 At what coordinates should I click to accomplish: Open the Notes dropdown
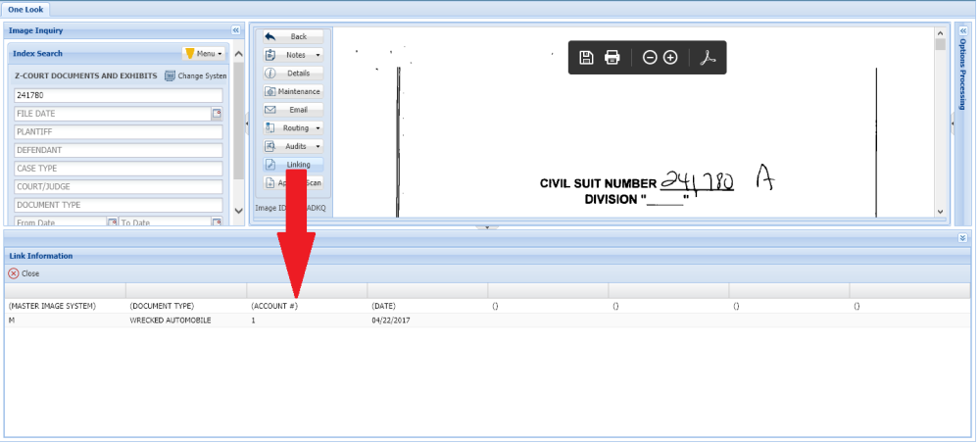tap(292, 55)
